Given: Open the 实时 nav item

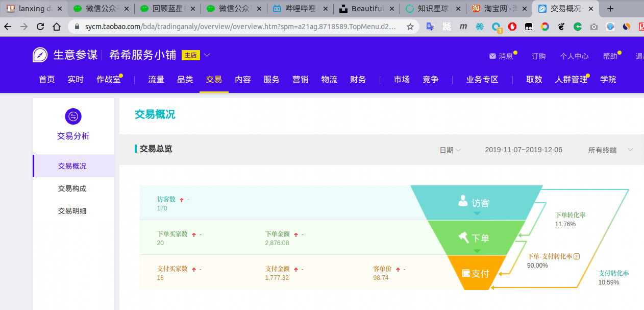Looking at the screenshot, I should [76, 79].
